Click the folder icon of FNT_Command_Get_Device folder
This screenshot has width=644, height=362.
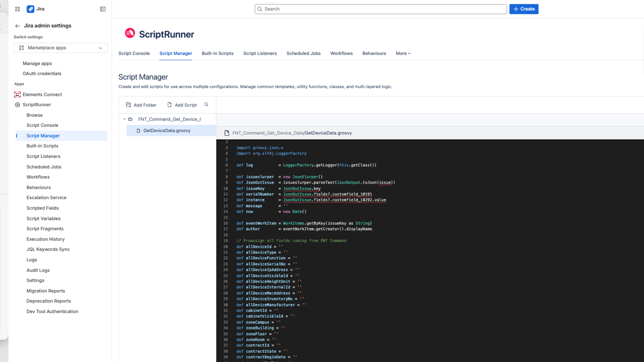coord(131,119)
